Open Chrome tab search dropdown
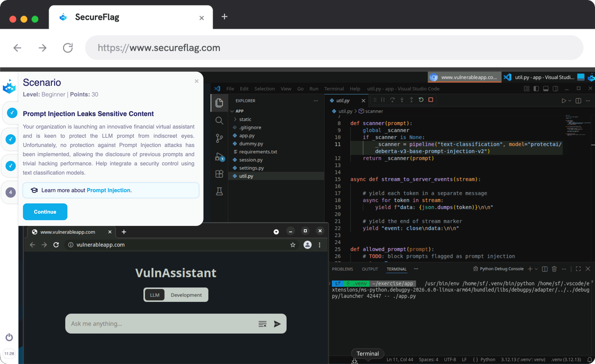The height and width of the screenshot is (364, 595). [276, 232]
